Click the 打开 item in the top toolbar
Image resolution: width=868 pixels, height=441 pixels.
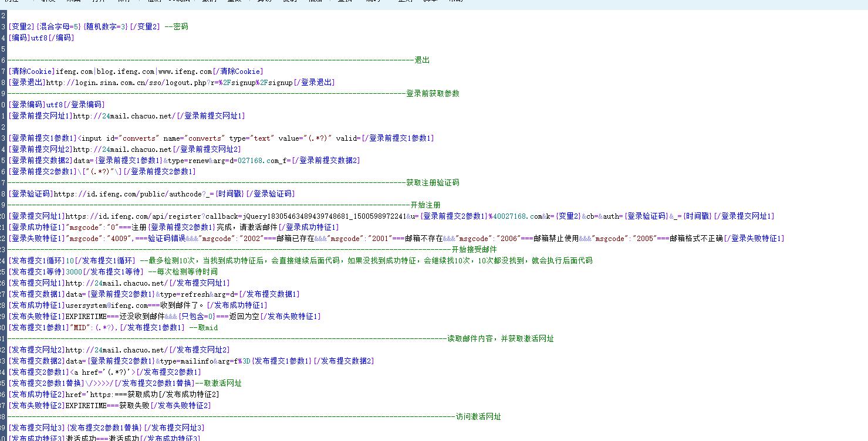point(99,1)
